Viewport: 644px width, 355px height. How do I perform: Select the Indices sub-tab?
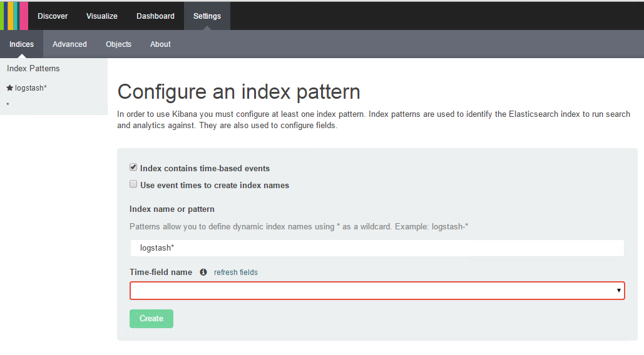click(x=21, y=44)
